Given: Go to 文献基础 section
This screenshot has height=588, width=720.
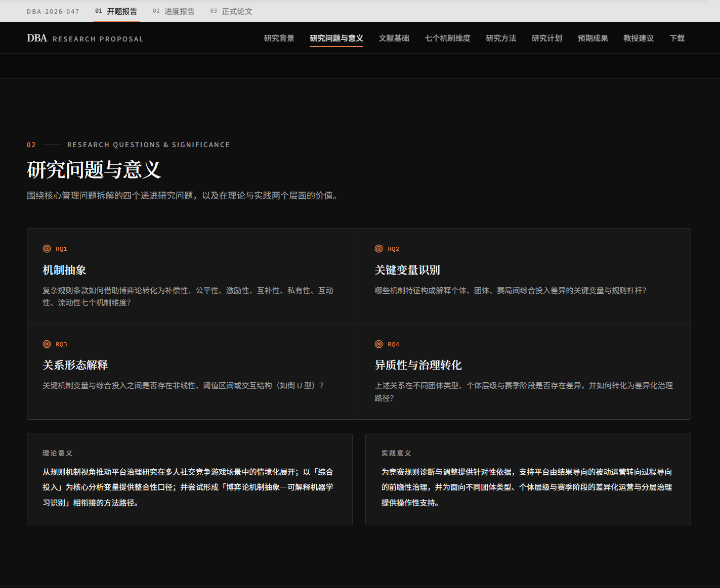Looking at the screenshot, I should (394, 38).
